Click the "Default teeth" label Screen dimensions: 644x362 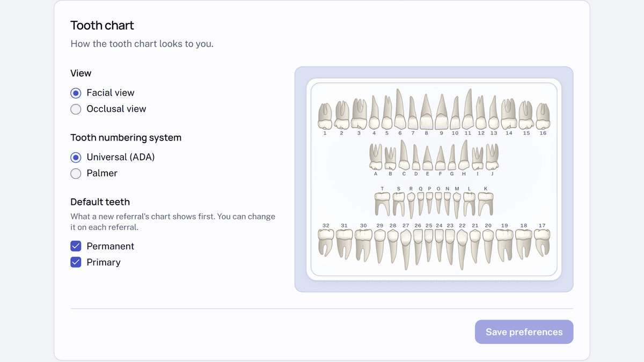(100, 202)
